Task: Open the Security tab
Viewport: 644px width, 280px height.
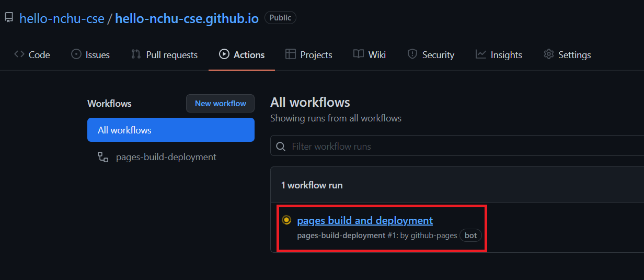Action: pos(431,54)
